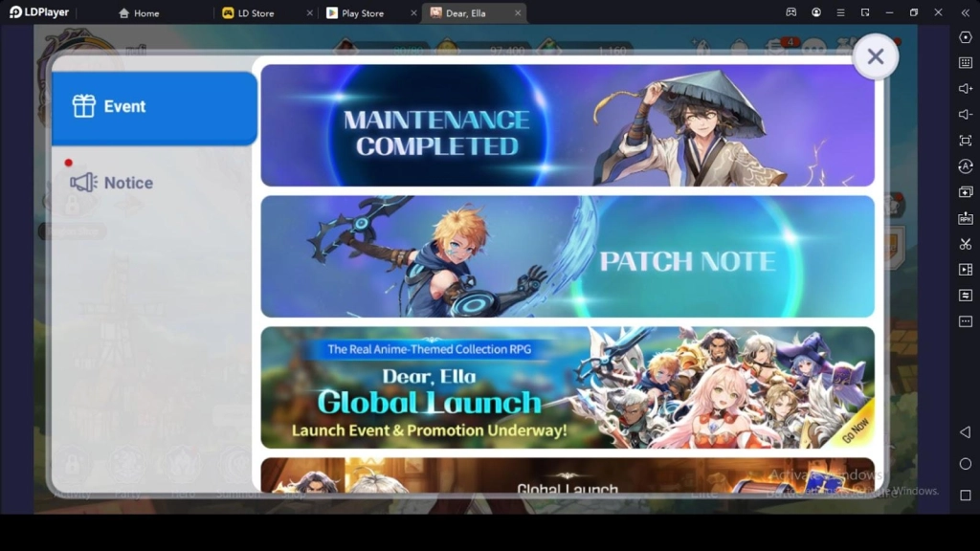Viewport: 980px width, 551px height.
Task: Toggle fullscreen mode from the sidebar
Action: pyautogui.click(x=965, y=141)
